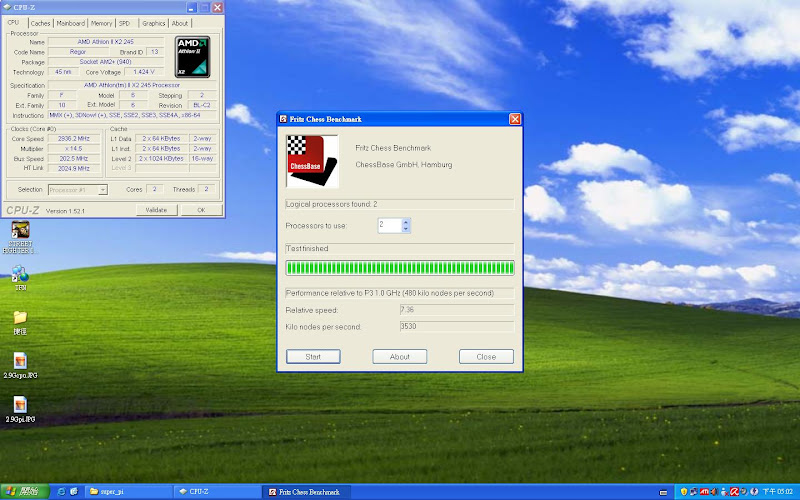Switch to the CPU-Z taskbar button
The height and width of the screenshot is (500, 800).
(218, 492)
